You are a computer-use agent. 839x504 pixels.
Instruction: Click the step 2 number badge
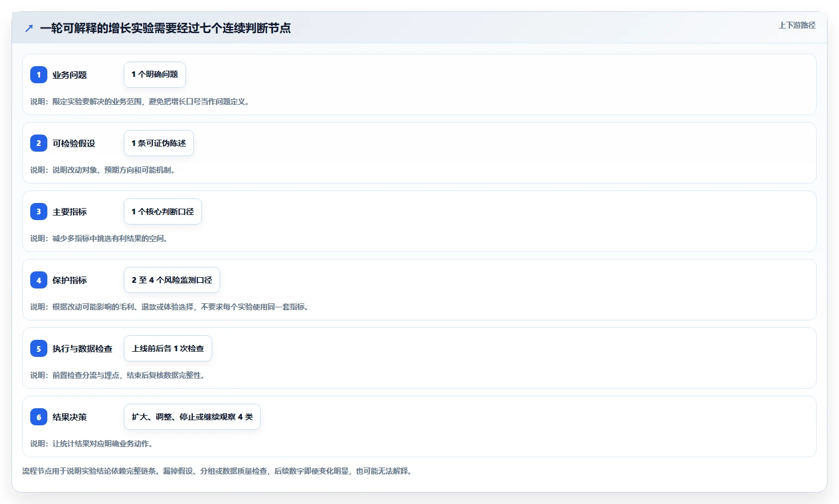tap(39, 143)
